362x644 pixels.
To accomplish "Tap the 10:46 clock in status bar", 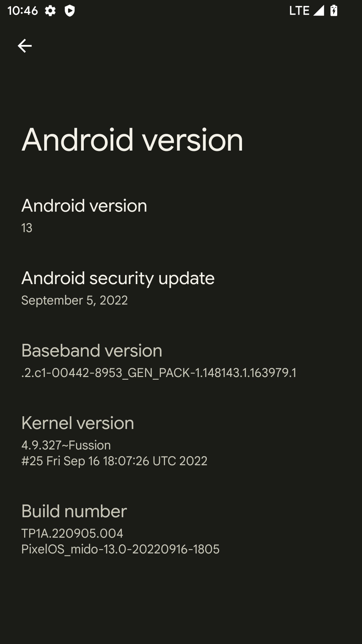I will (x=22, y=11).
